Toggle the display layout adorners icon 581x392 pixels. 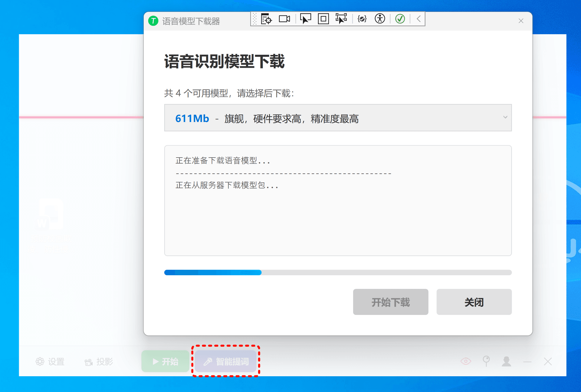pos(323,19)
